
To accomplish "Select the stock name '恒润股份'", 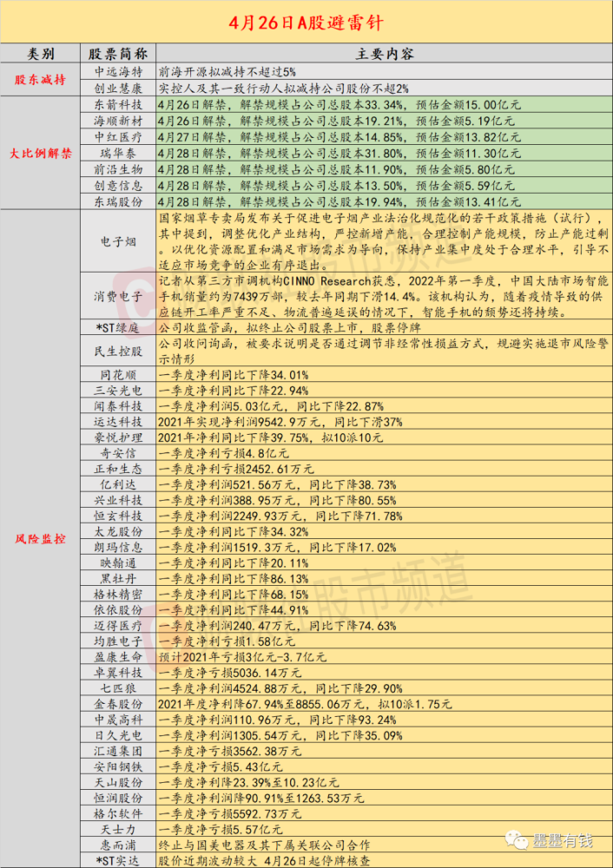I will (118, 799).
